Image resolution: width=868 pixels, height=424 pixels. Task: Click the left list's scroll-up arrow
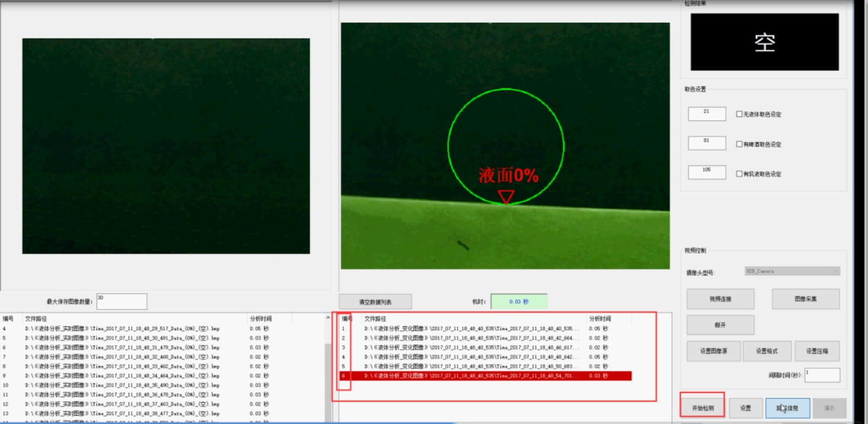(329, 318)
